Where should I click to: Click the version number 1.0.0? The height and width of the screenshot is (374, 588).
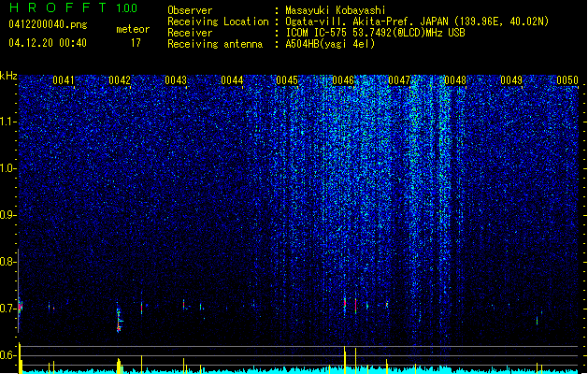(x=127, y=8)
